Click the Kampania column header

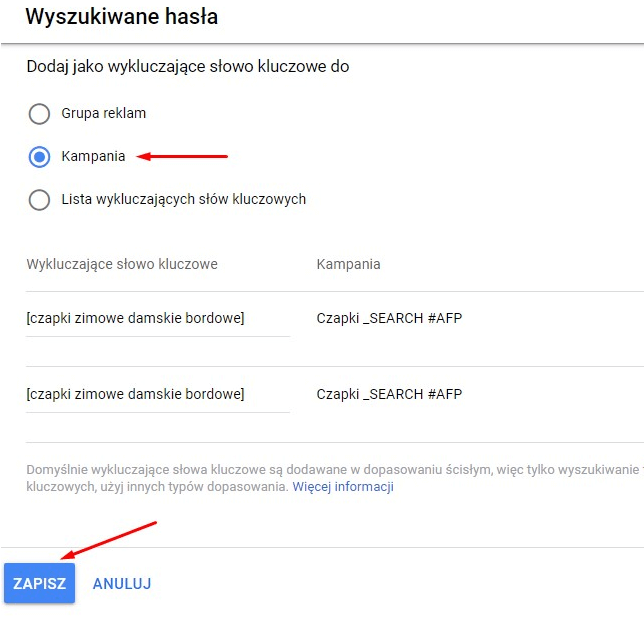pos(348,264)
